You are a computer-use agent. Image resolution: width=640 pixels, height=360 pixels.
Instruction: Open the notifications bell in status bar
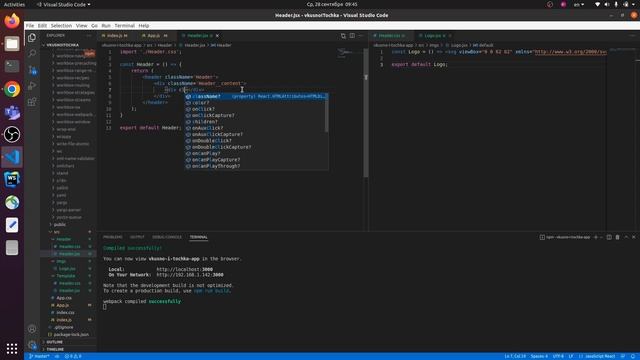coord(633,356)
